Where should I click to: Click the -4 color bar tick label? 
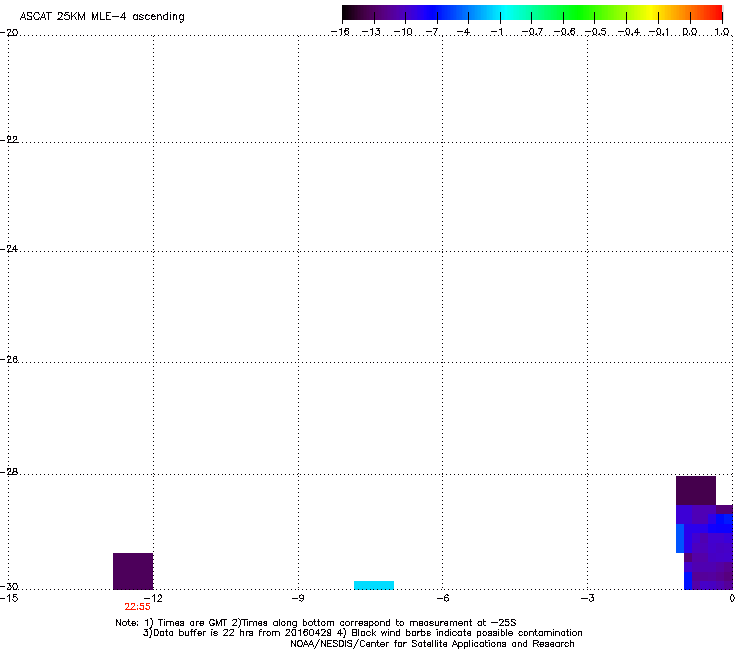tap(464, 32)
